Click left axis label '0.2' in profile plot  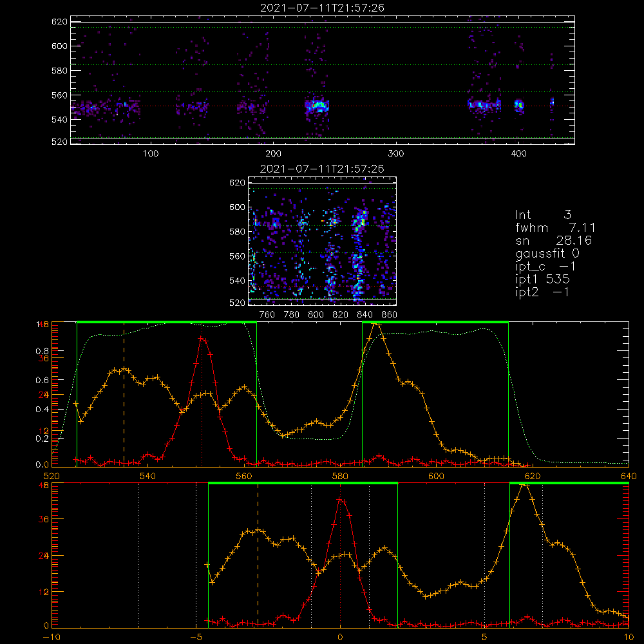coord(42,439)
